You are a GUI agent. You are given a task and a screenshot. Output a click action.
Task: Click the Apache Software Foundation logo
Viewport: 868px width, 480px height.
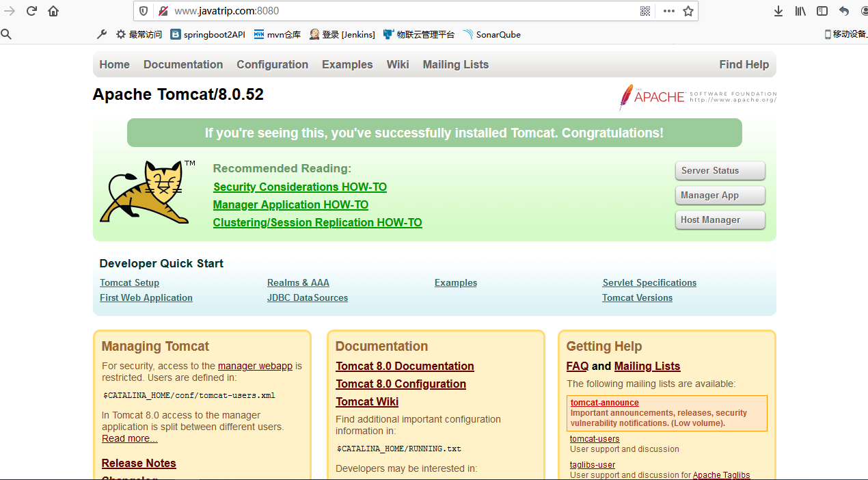(697, 97)
